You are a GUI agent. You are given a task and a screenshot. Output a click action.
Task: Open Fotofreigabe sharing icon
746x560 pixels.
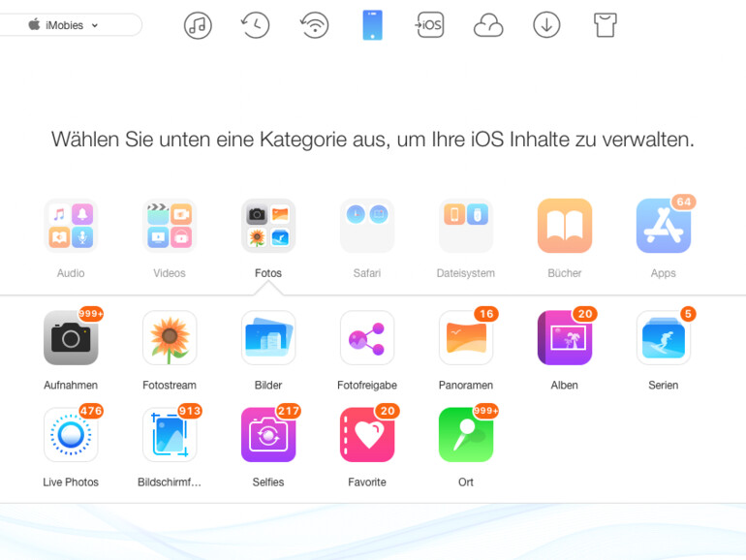tap(367, 338)
